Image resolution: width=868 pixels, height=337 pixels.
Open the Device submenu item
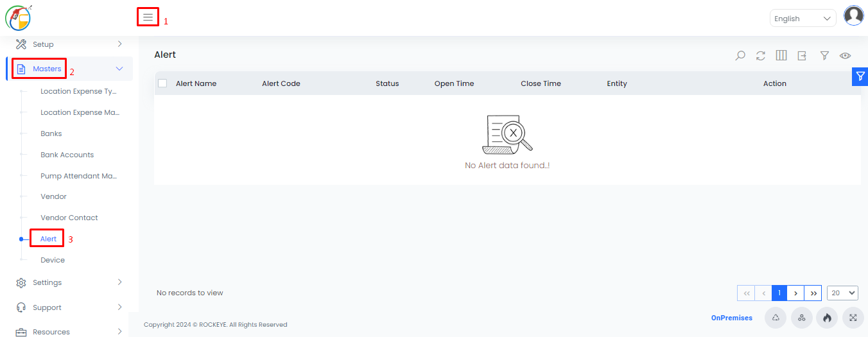(x=53, y=260)
